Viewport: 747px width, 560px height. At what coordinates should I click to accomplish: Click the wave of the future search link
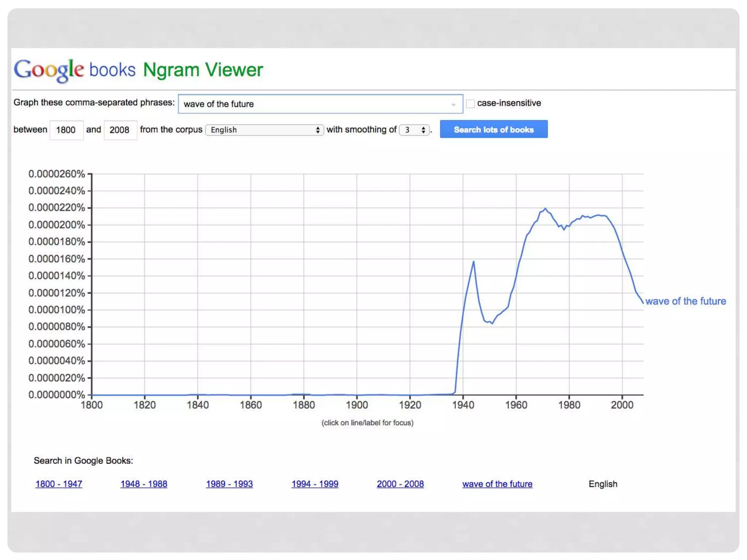coord(497,484)
